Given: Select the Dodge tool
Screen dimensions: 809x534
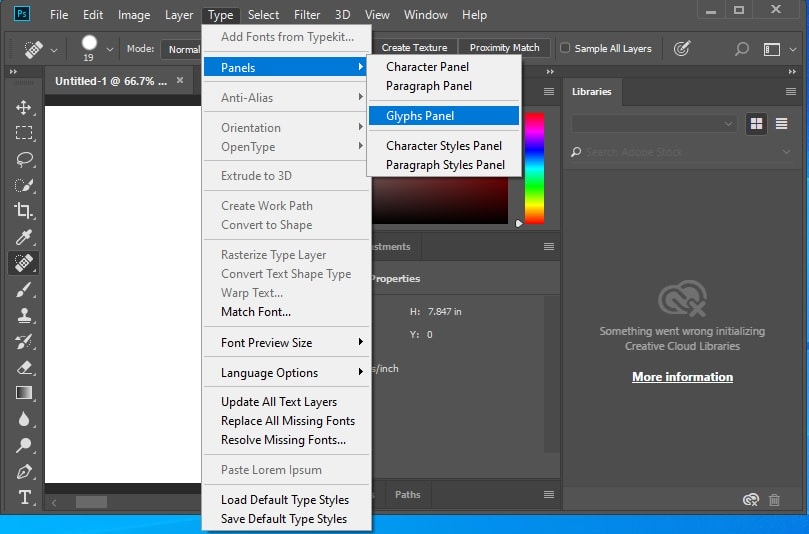Looking at the screenshot, I should click(x=23, y=445).
